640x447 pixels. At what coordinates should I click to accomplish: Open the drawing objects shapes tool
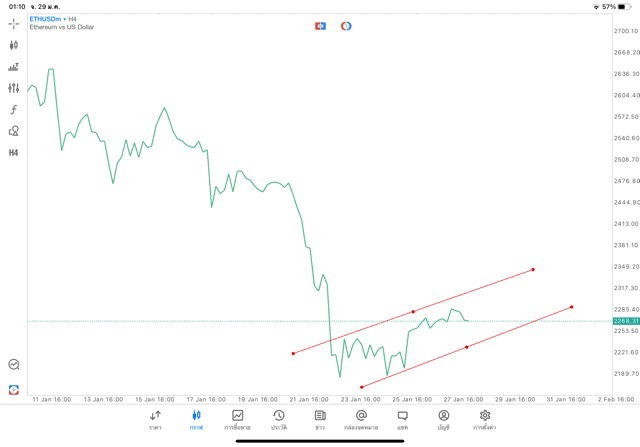(14, 131)
